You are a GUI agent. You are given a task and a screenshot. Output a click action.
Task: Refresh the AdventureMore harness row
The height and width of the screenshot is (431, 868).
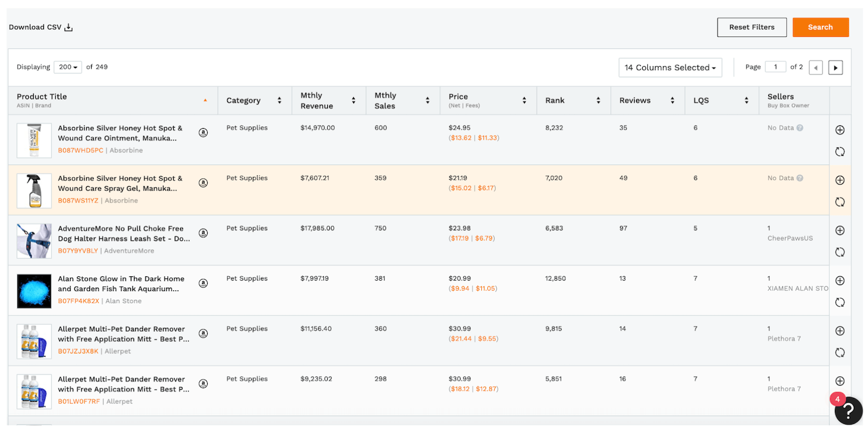click(x=840, y=252)
